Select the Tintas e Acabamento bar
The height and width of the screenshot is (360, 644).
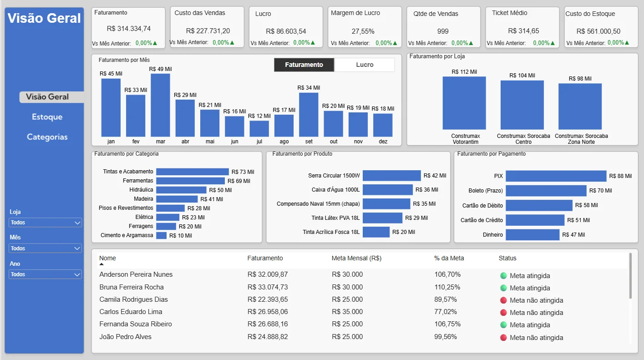193,172
